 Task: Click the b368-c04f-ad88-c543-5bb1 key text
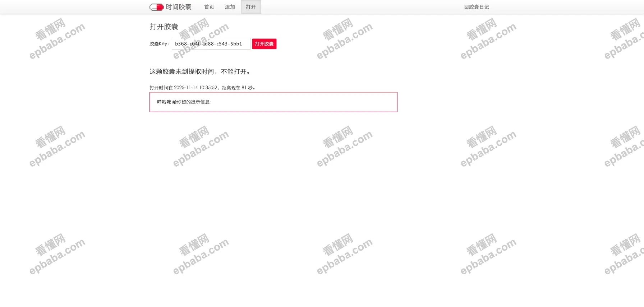(x=208, y=44)
